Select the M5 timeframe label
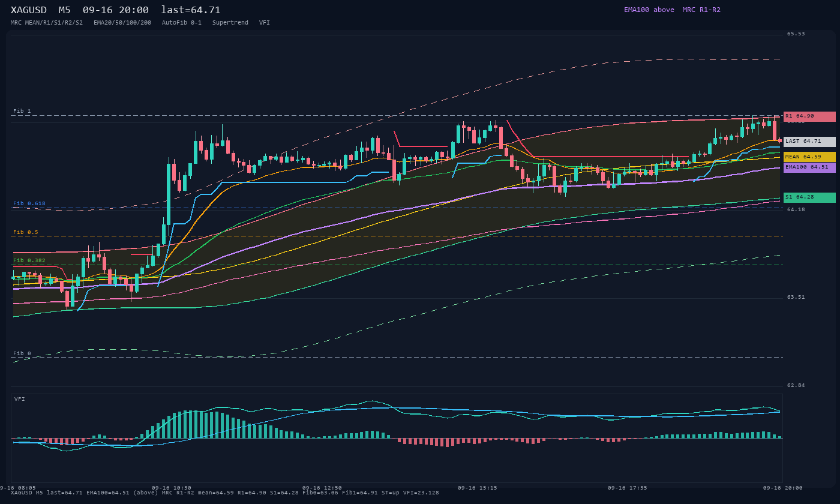The height and width of the screenshot is (504, 840). click(64, 10)
